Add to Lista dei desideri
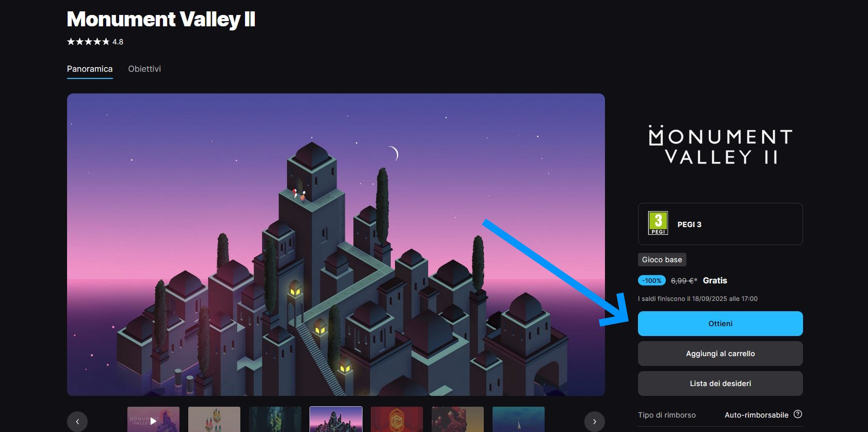 [720, 383]
